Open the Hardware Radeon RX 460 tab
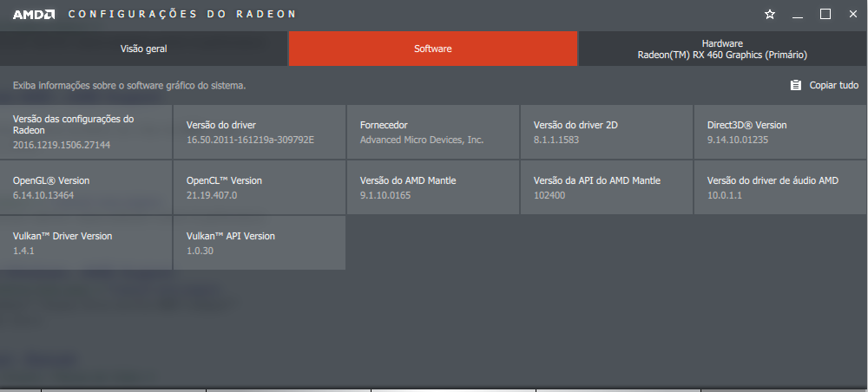Screen dimensions: 868x392 tap(722, 49)
